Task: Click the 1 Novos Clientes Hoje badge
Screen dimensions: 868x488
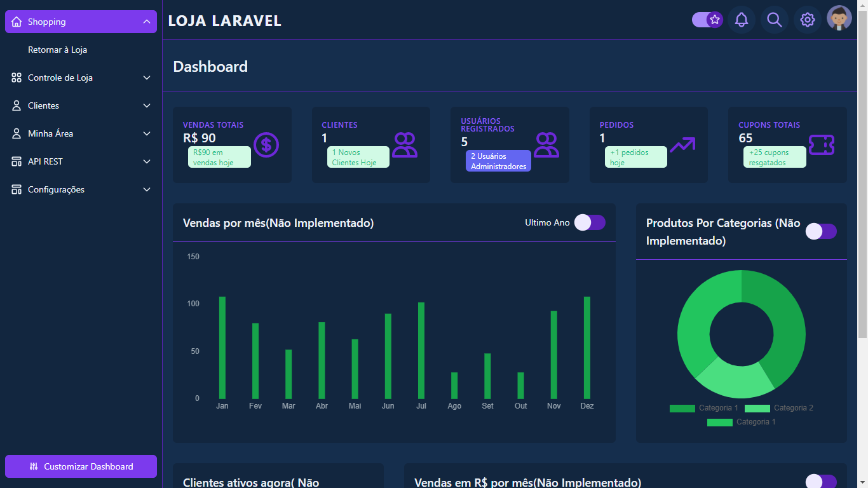Action: pyautogui.click(x=358, y=157)
